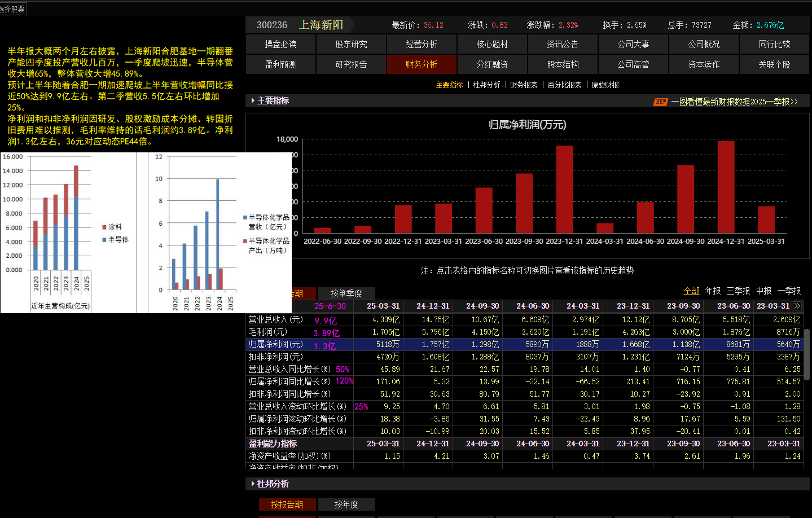812x518 pixels.
Task: Select 归属净利润(元) indicator row
Action: 276,344
